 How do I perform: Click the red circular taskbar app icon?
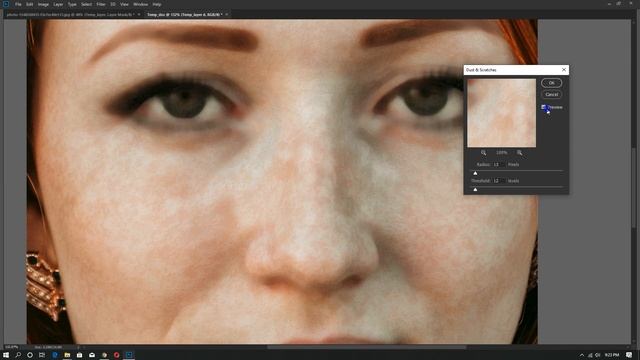pyautogui.click(x=117, y=355)
